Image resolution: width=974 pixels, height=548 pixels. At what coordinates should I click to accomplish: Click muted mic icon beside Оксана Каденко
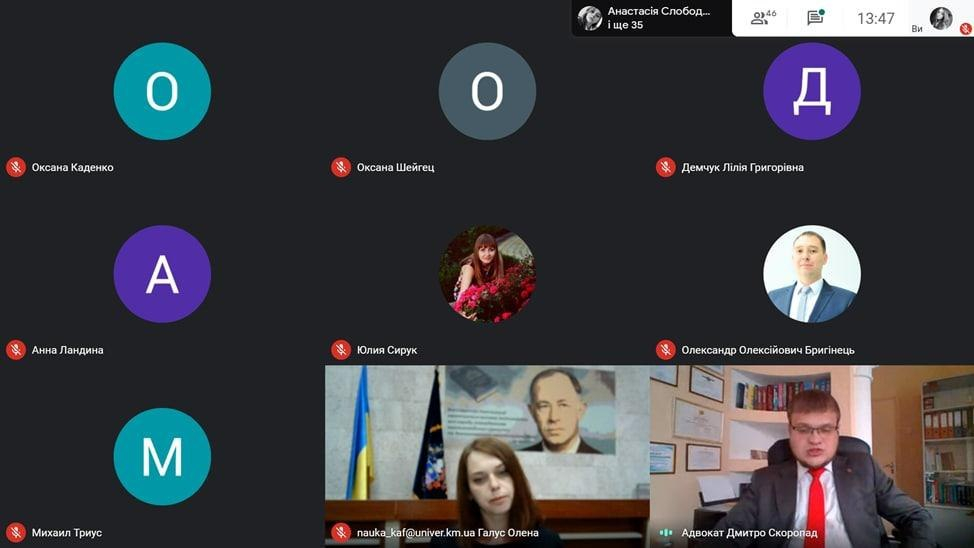click(x=16, y=167)
